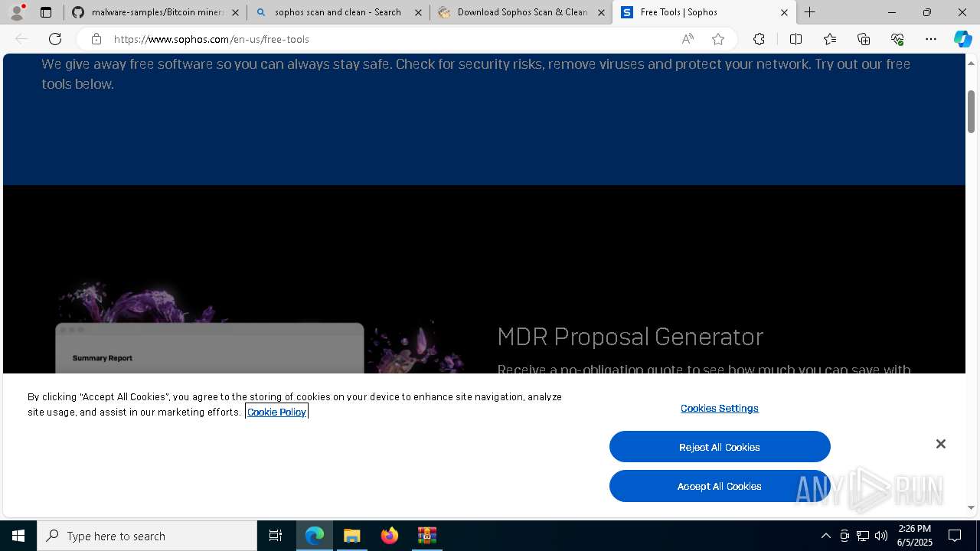Open File Explorer from the taskbar
The width and height of the screenshot is (980, 551).
click(x=352, y=536)
